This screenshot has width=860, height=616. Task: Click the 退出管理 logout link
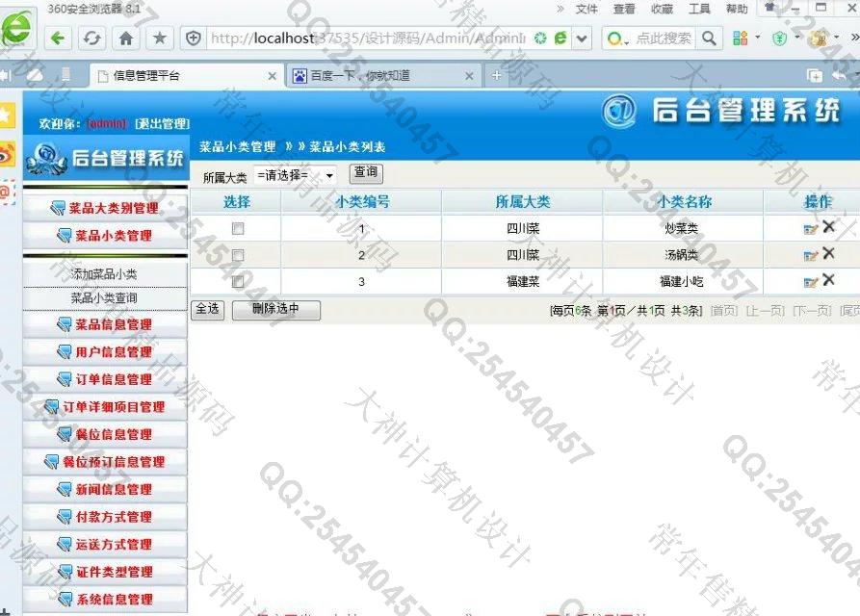[x=162, y=124]
